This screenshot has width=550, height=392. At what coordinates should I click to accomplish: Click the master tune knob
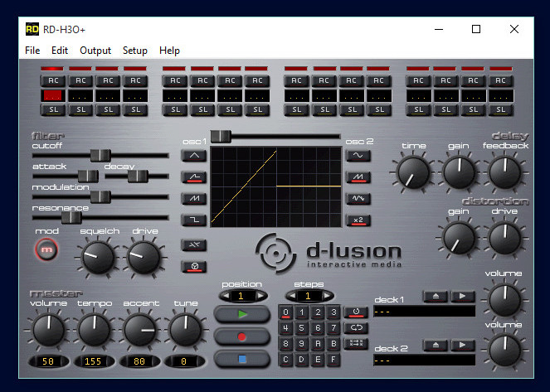pyautogui.click(x=185, y=330)
